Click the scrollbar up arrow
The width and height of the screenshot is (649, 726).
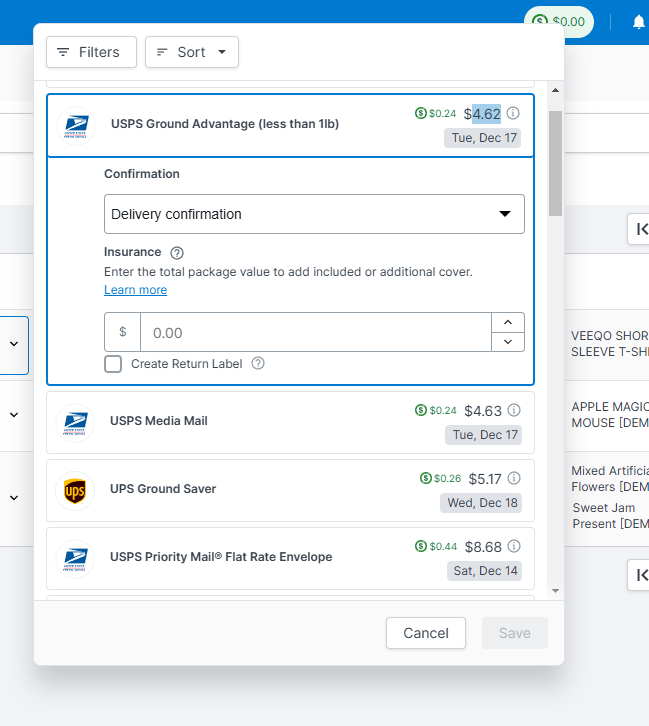[555, 90]
